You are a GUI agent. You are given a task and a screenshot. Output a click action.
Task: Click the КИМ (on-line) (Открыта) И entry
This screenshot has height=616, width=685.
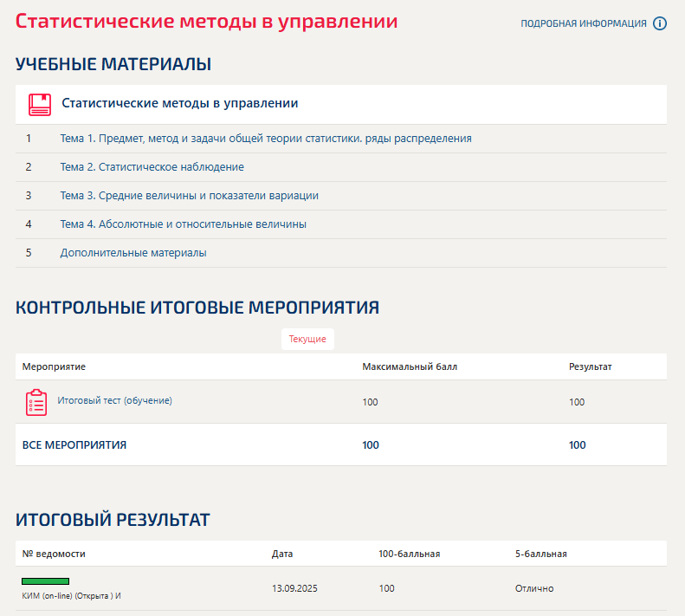[x=71, y=596]
